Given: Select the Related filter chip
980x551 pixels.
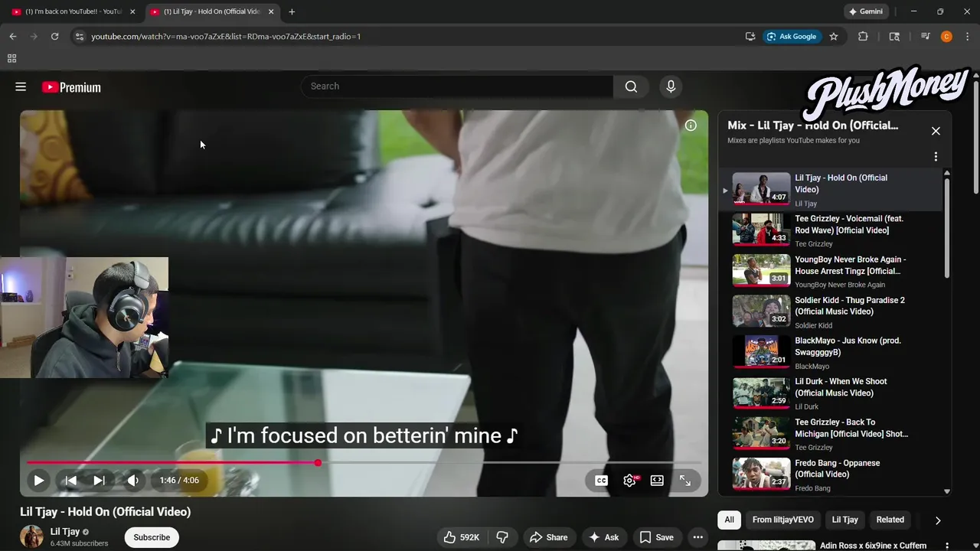Looking at the screenshot, I should (x=890, y=520).
